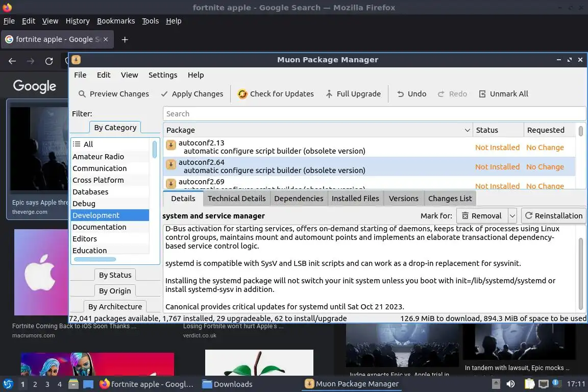Click No Change for autoconf2.64
Image resolution: width=588 pixels, height=392 pixels.
tap(545, 167)
